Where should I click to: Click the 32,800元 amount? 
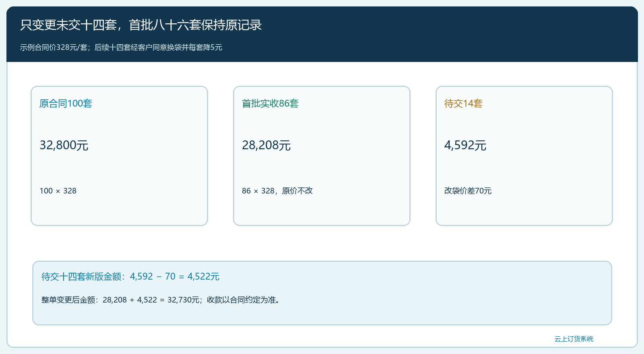pos(64,145)
